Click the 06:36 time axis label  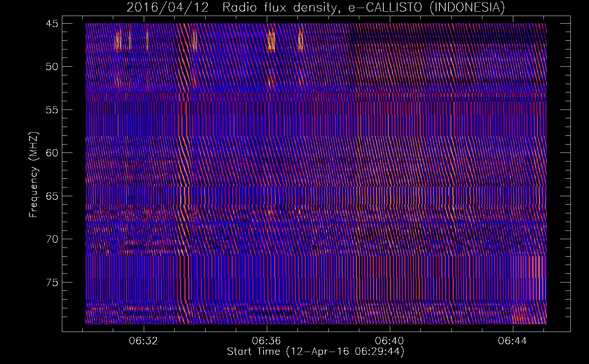[266, 341]
